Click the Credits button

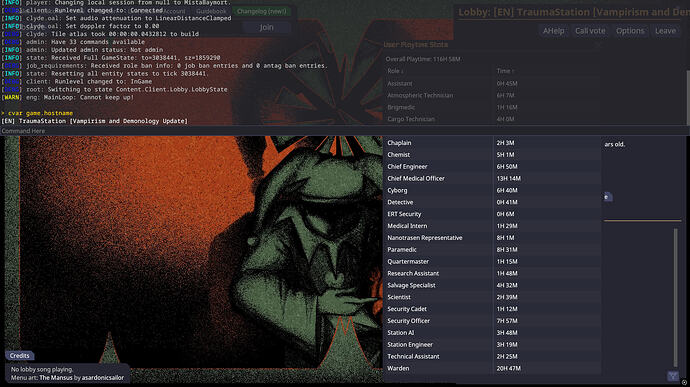point(19,355)
